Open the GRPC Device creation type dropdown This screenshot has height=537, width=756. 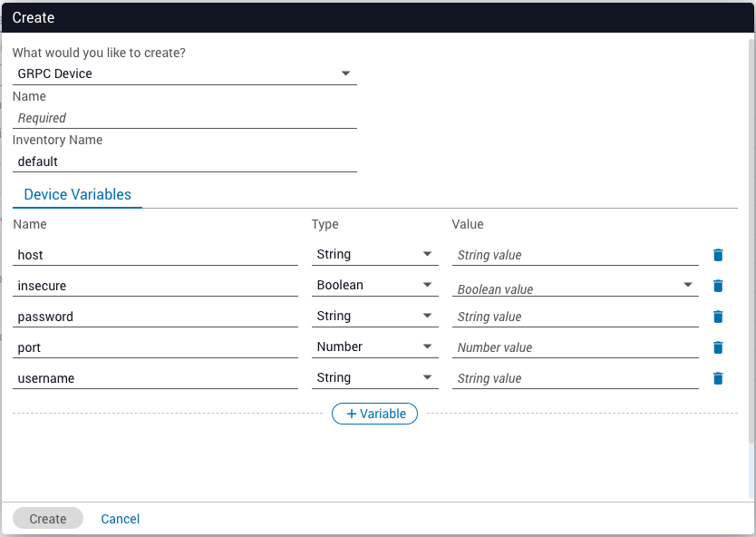(184, 73)
